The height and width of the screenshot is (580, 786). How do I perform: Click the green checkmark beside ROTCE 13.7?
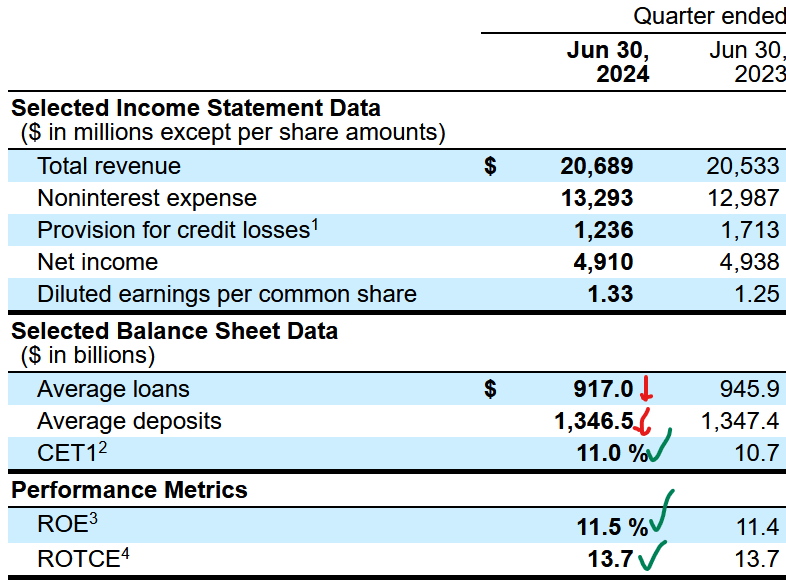[652, 555]
